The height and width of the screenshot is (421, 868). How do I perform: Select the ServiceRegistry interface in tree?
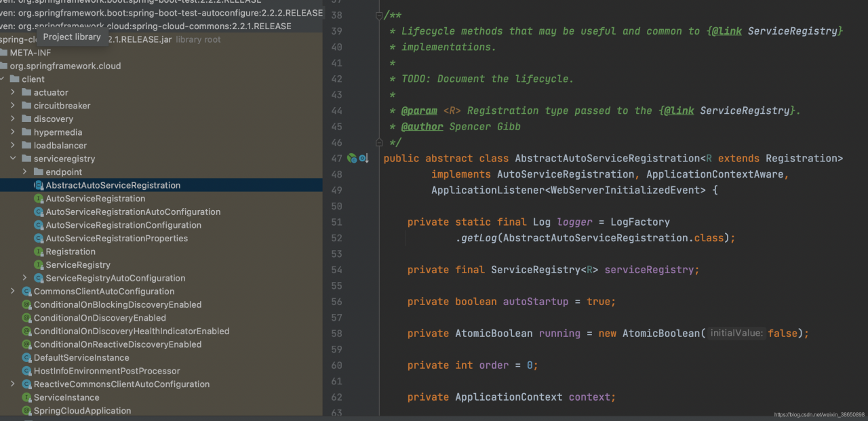[x=78, y=265]
